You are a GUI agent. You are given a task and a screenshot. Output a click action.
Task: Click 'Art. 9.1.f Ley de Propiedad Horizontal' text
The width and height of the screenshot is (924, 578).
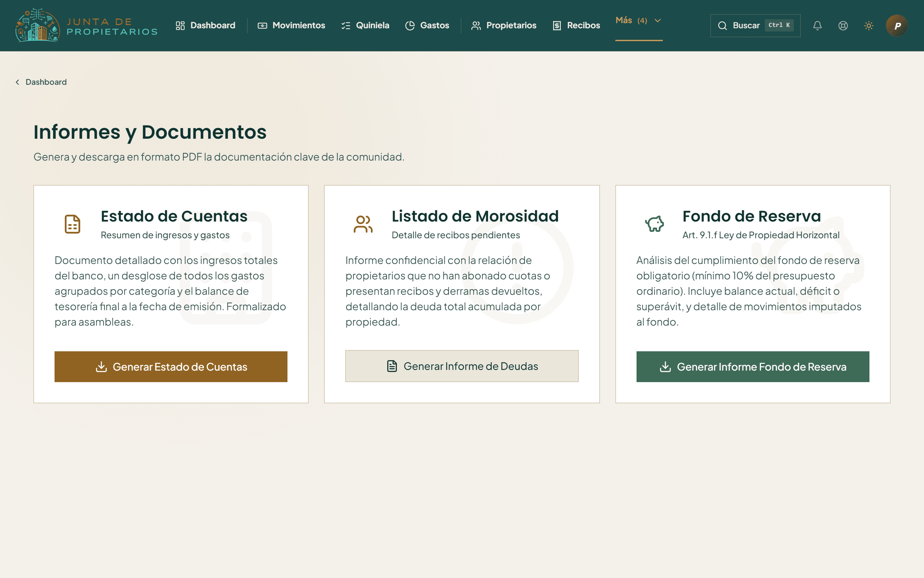coord(761,235)
